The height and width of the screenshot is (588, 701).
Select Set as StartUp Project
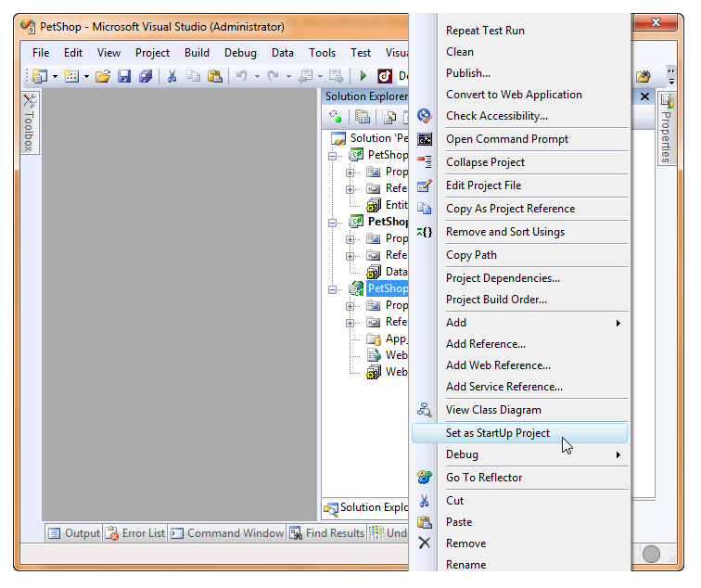519,433
